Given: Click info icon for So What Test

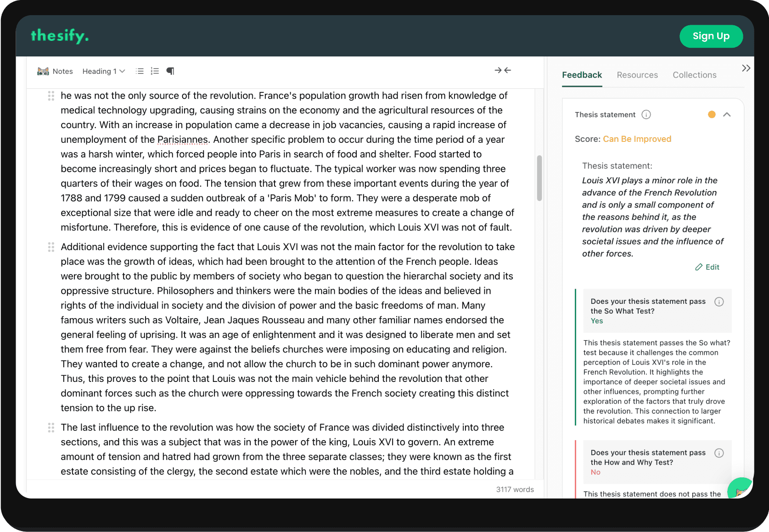Looking at the screenshot, I should 719,302.
